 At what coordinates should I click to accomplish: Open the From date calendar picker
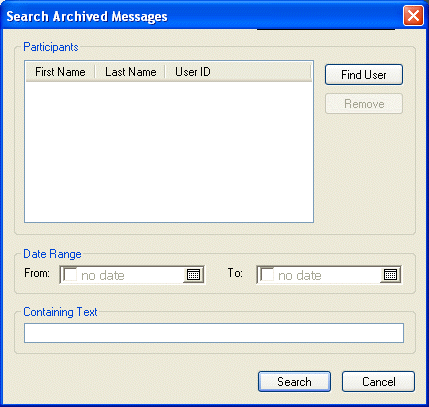pos(193,275)
